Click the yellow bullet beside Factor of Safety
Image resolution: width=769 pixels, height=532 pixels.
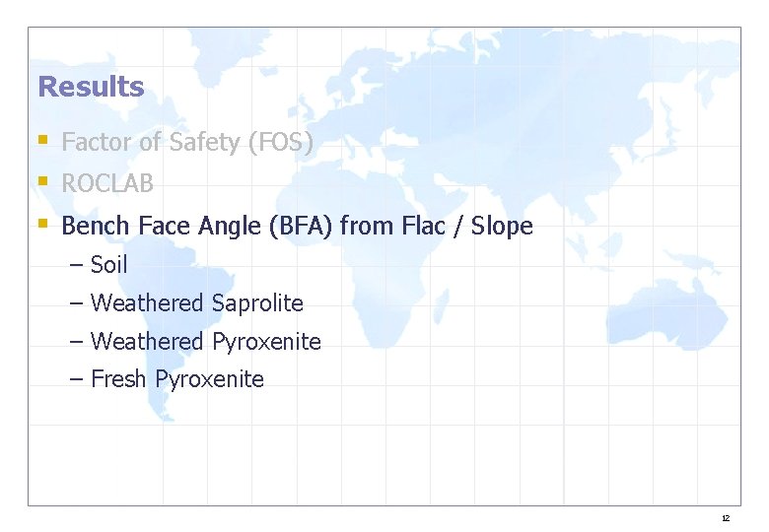pyautogui.click(x=43, y=140)
